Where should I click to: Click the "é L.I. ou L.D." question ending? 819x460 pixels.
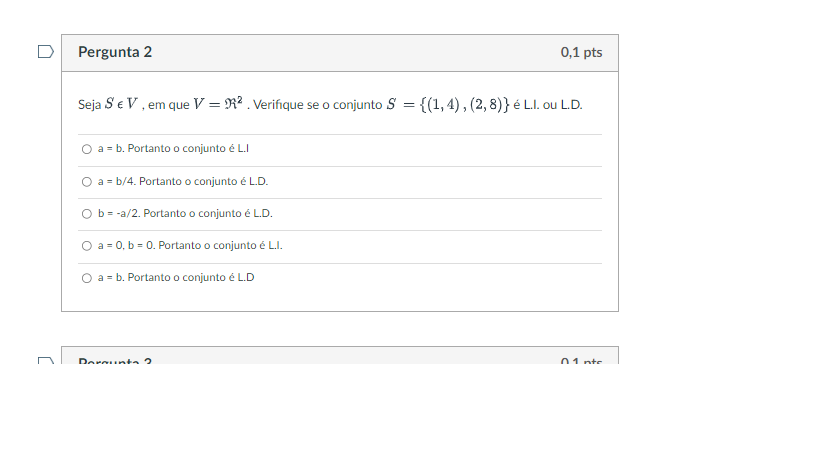click(x=547, y=105)
